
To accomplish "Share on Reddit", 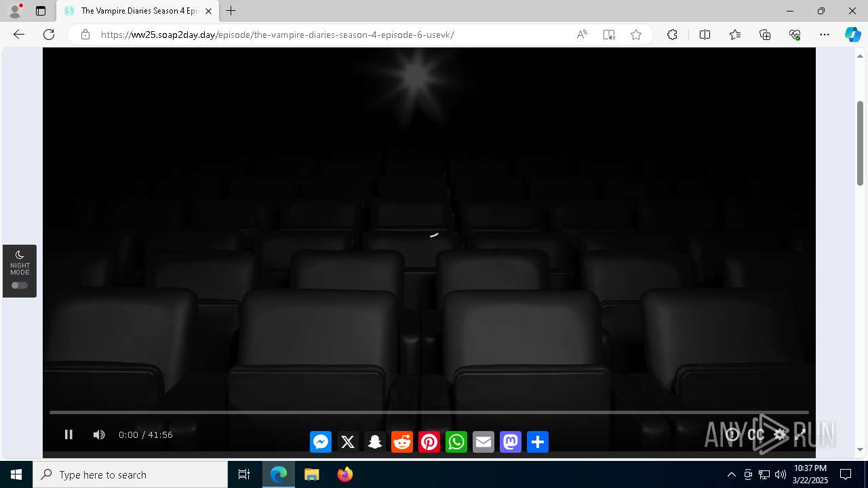I will coord(402,442).
